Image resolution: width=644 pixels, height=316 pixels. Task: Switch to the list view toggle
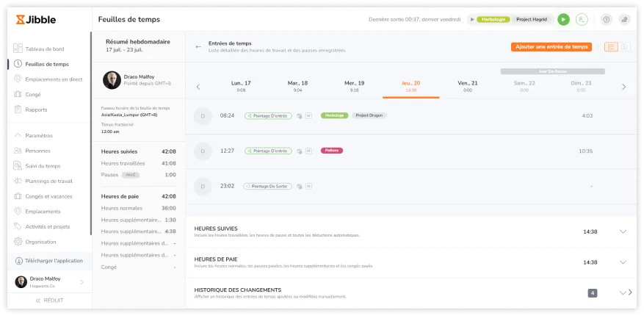tap(611, 47)
